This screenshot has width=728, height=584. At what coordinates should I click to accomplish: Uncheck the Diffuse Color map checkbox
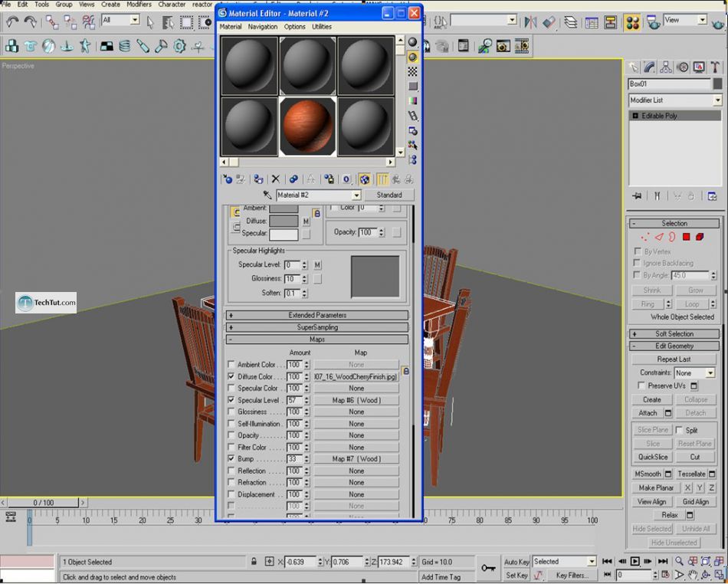click(231, 376)
